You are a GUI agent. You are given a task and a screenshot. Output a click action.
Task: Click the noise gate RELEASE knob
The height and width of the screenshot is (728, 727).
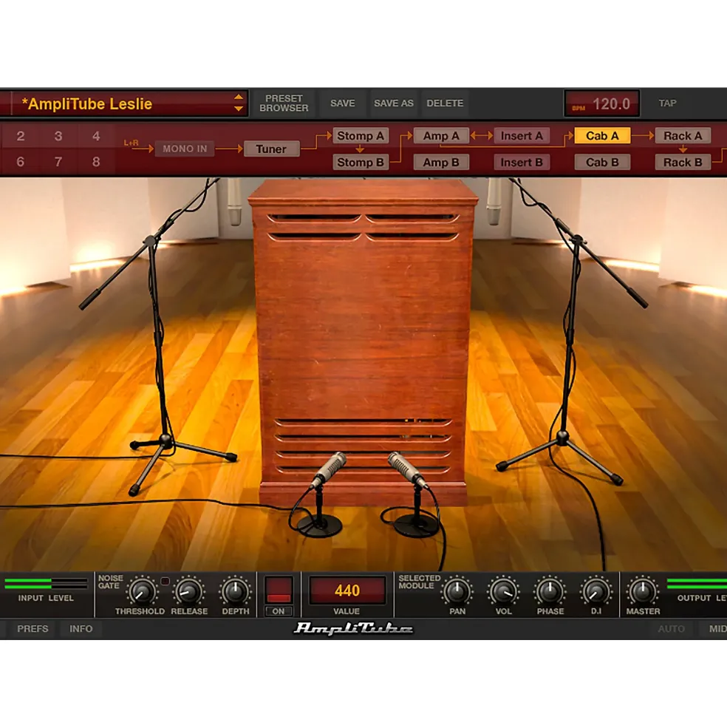[x=189, y=591]
